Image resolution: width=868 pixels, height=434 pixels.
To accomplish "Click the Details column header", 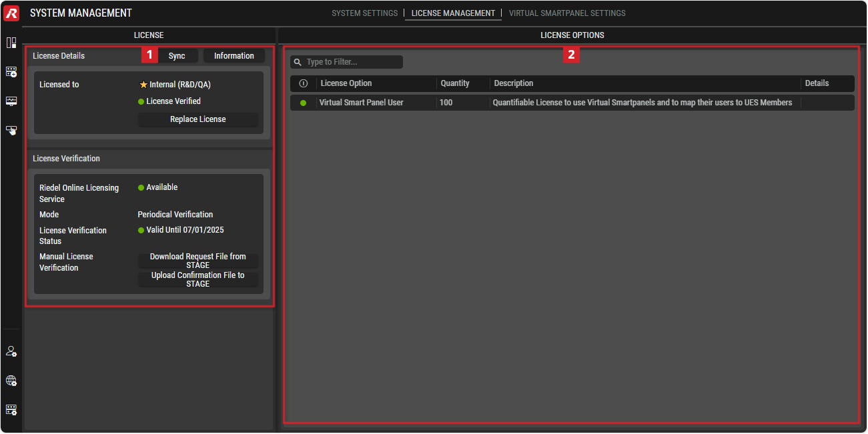I will [x=817, y=83].
